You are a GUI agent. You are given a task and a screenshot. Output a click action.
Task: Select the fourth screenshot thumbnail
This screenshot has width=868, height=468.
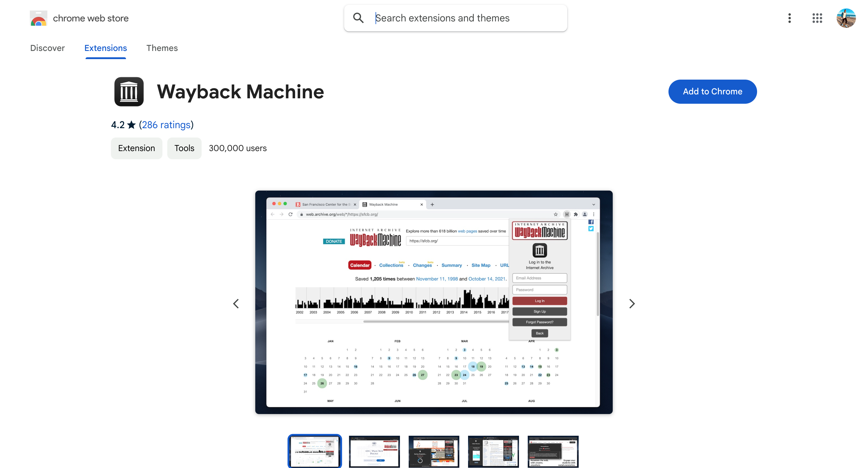[493, 451]
